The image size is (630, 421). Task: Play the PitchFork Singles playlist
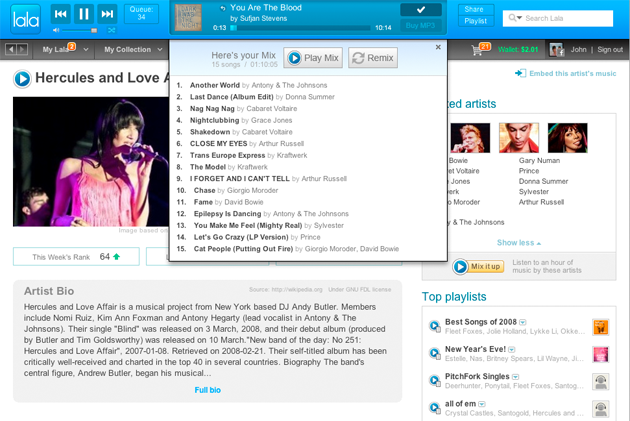click(434, 380)
